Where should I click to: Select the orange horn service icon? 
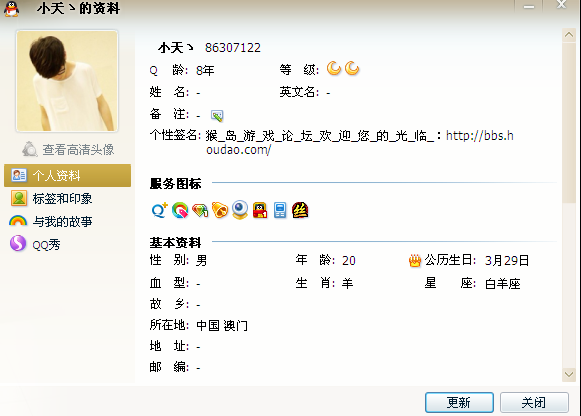coord(220,210)
